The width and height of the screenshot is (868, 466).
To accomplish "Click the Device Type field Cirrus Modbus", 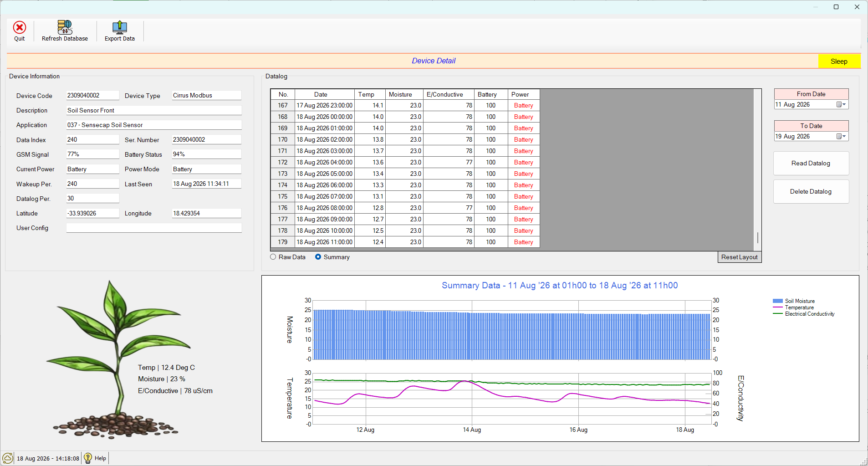I will click(x=206, y=96).
